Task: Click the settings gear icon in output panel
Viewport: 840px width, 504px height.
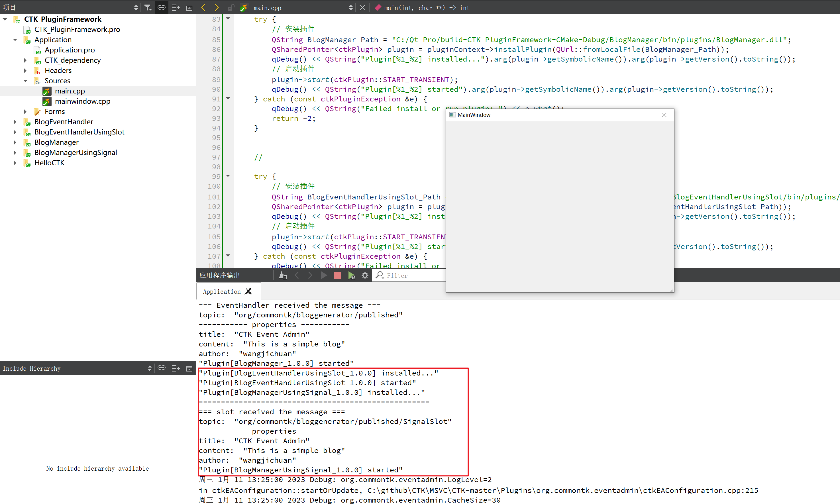Action: point(365,275)
